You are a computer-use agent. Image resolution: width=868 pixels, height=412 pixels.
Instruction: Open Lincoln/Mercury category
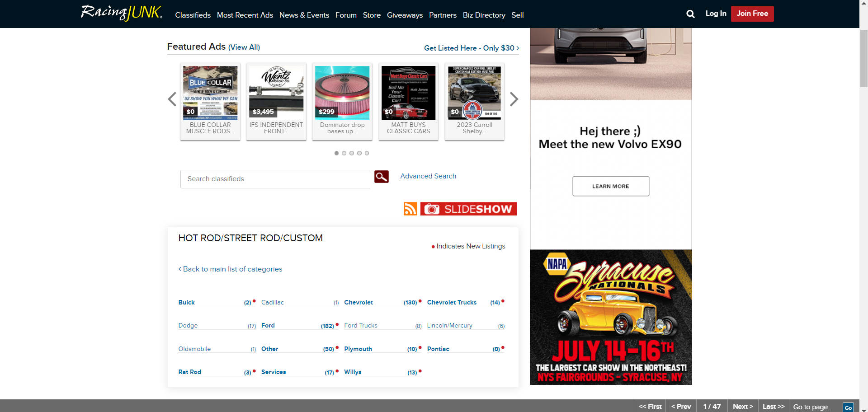tap(450, 325)
